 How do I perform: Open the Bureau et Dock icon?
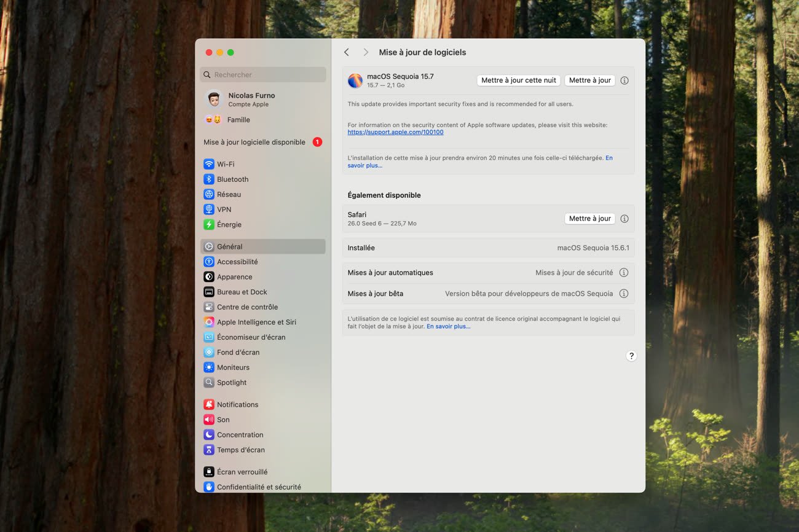[209, 292]
